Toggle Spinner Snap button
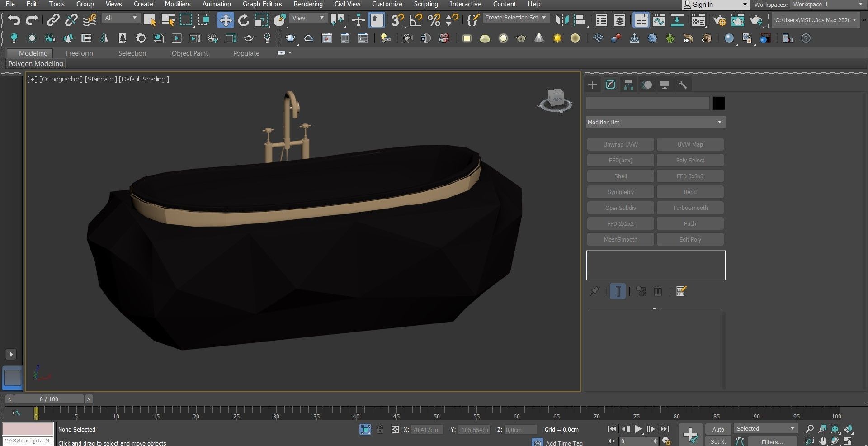 (x=452, y=20)
